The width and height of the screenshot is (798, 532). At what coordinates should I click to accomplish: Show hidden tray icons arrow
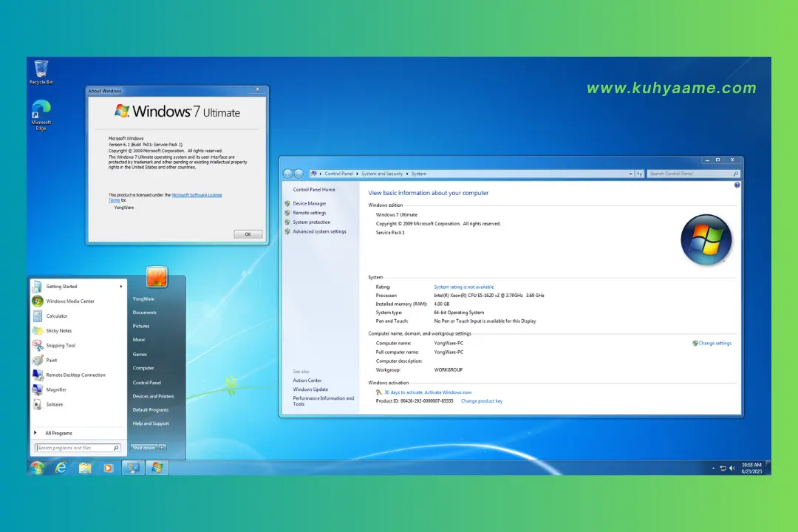coord(713,468)
